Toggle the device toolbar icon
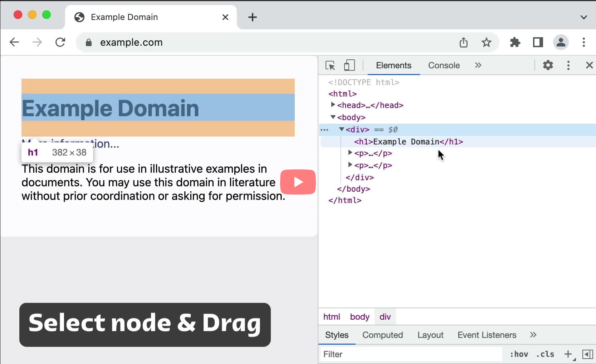Viewport: 596px width, 364px height. click(x=349, y=65)
